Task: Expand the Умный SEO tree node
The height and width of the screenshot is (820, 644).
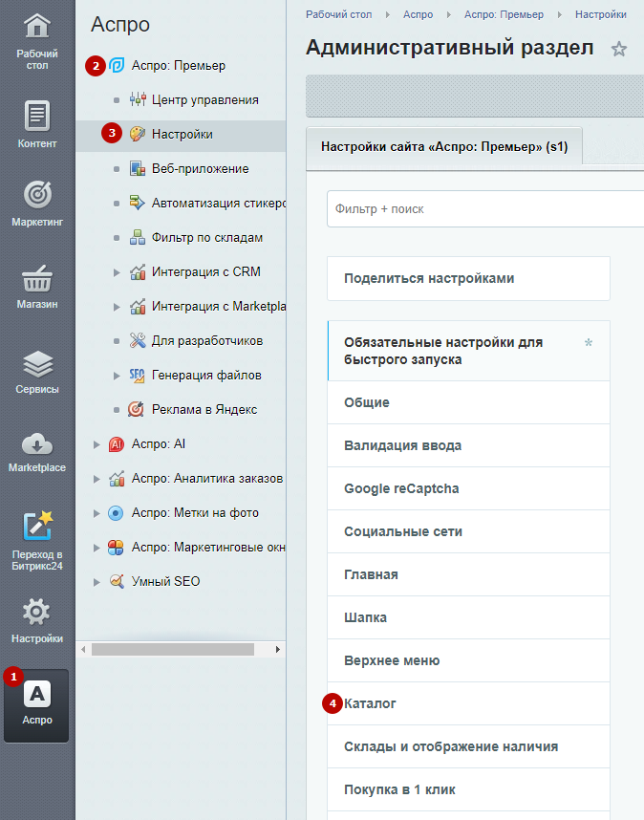Action: pos(97,582)
